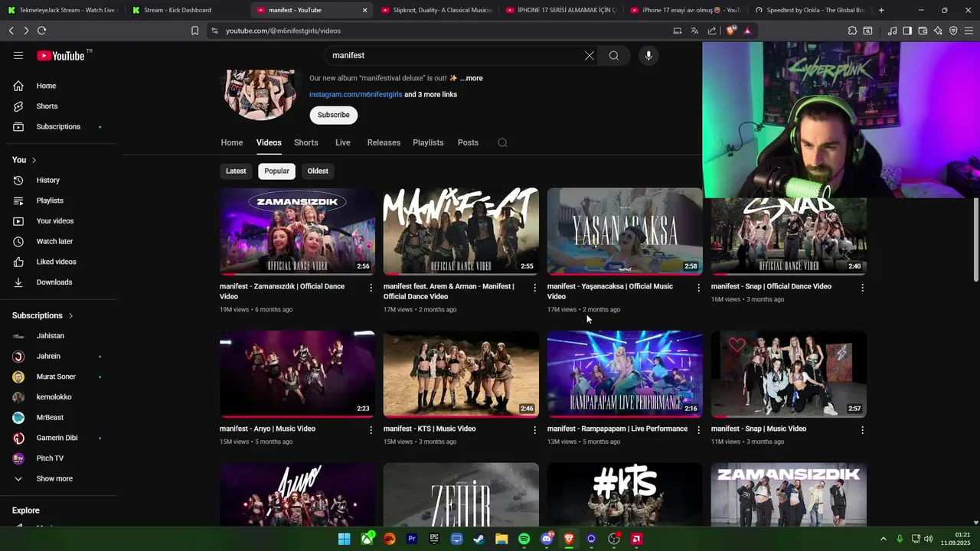Open browser extensions puzzle icon
Image resolution: width=980 pixels, height=551 pixels.
coord(852,31)
